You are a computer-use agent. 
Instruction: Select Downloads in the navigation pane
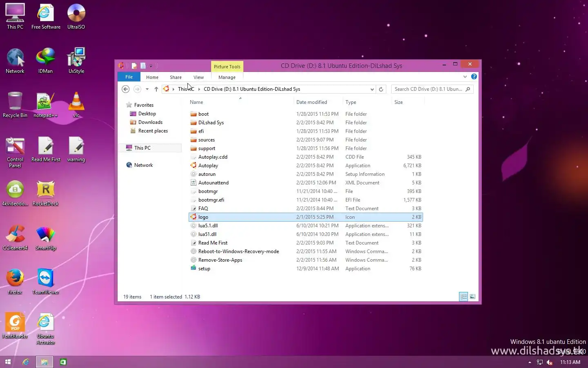click(x=150, y=122)
